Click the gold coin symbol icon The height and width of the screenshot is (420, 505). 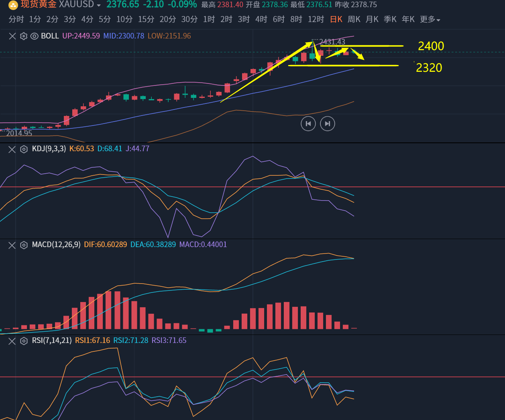[13, 5]
